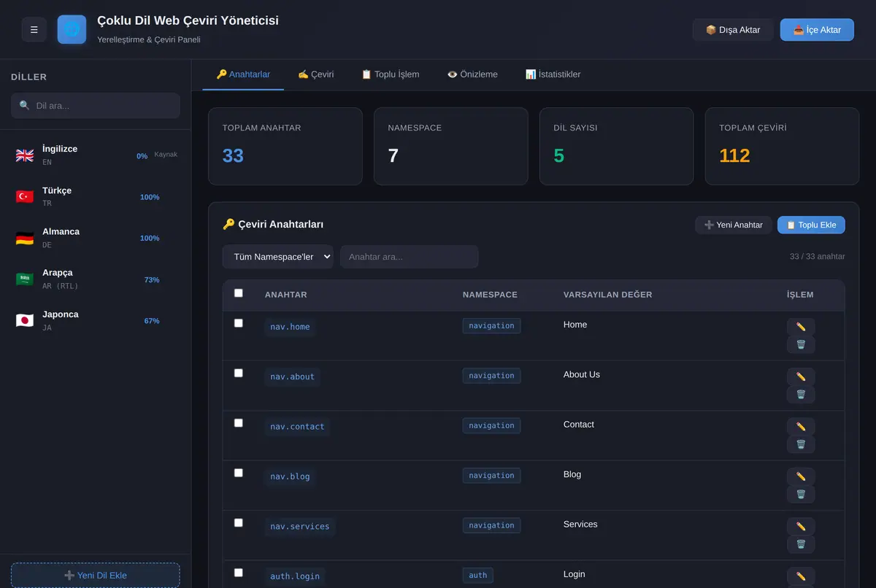Check the nav.contact row checkbox
Image resolution: width=876 pixels, height=588 pixels.
pyautogui.click(x=238, y=423)
